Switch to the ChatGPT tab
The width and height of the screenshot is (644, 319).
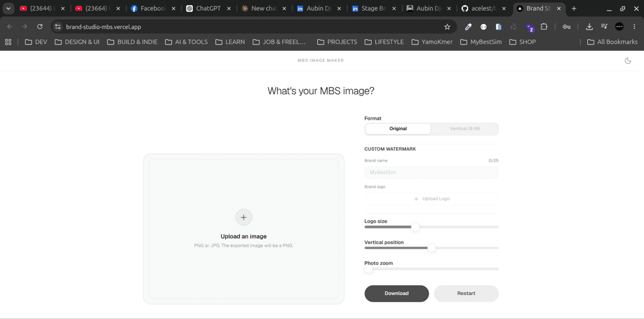point(208,9)
